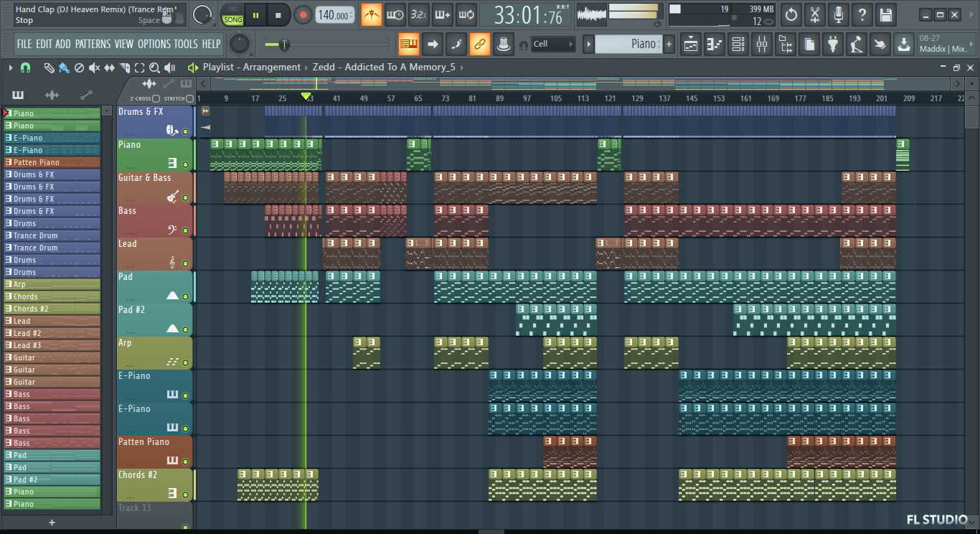Enable wait for input before playing
This screenshot has height=534, width=980.
pyautogui.click(x=395, y=14)
